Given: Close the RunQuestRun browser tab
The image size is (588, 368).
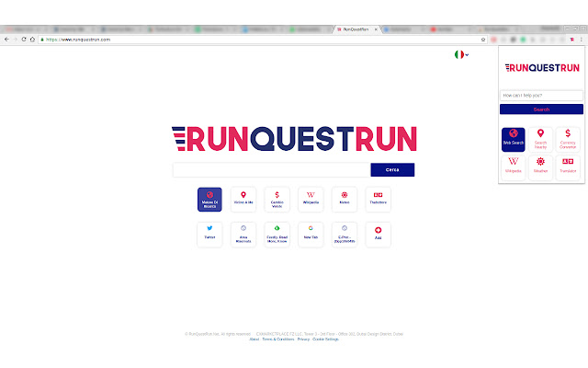Looking at the screenshot, I should pyautogui.click(x=376, y=29).
